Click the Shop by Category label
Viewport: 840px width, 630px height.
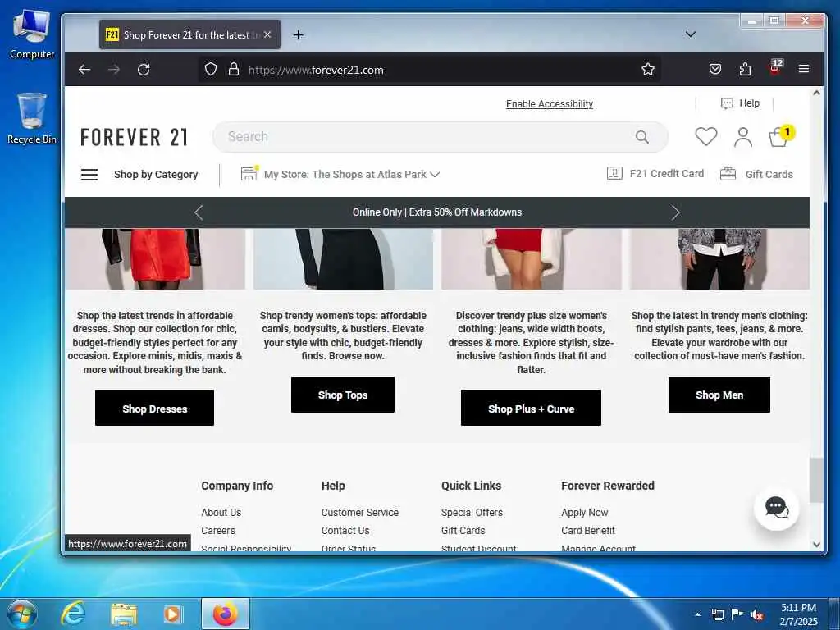156,175
